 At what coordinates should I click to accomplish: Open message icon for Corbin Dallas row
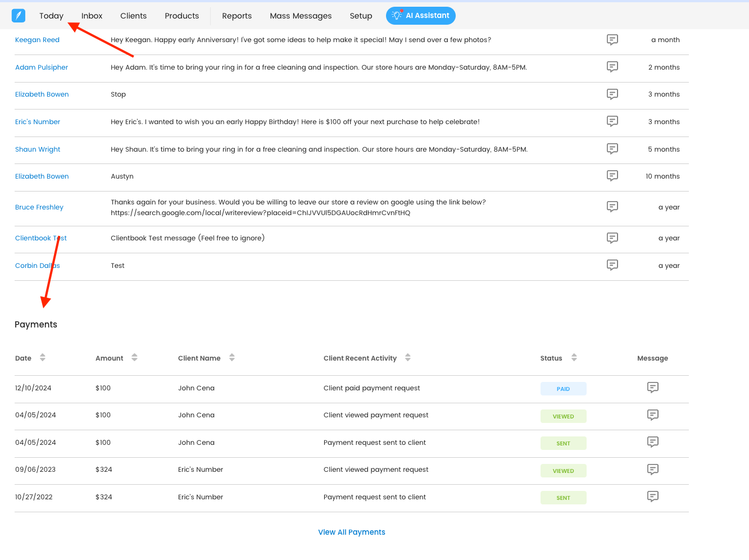pos(612,265)
